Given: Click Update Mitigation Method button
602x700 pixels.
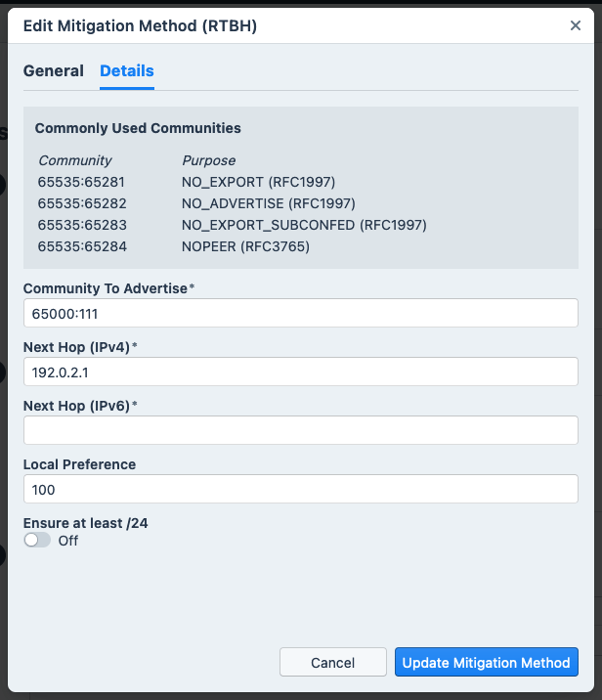Looking at the screenshot, I should [486, 662].
